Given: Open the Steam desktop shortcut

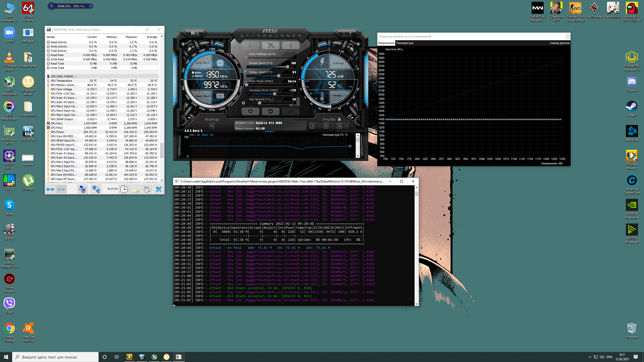Looking at the screenshot, I should (x=631, y=109).
